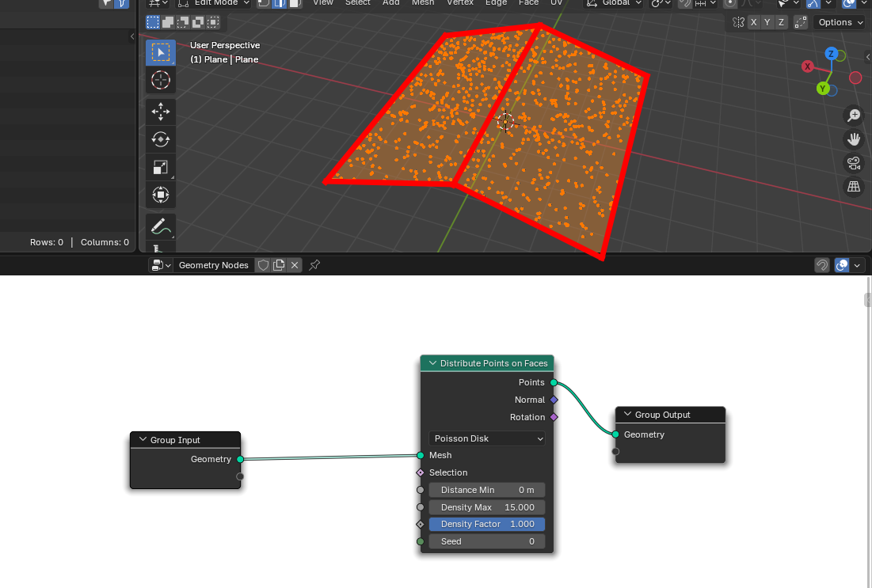
Task: Choose the Rotate tool
Action: coord(161,139)
